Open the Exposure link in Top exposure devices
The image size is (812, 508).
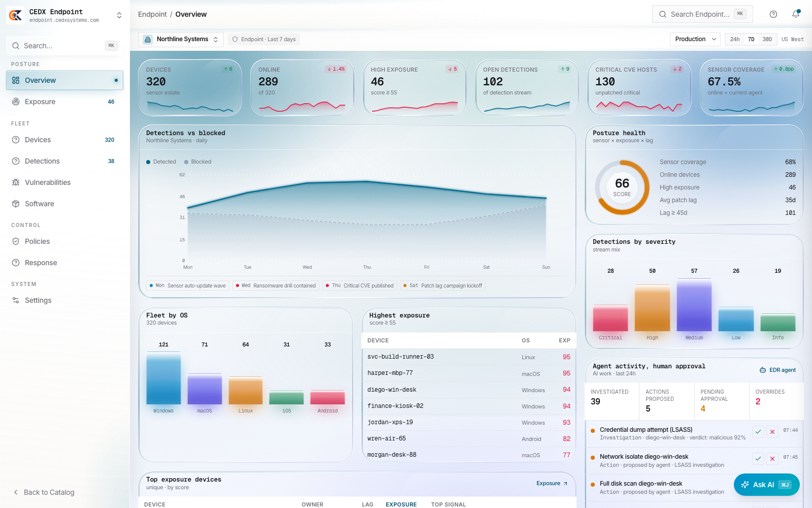[x=552, y=483]
